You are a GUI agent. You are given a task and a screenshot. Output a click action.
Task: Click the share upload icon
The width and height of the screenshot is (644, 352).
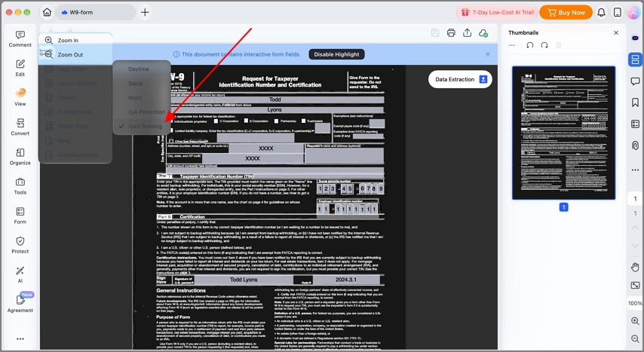[467, 33]
